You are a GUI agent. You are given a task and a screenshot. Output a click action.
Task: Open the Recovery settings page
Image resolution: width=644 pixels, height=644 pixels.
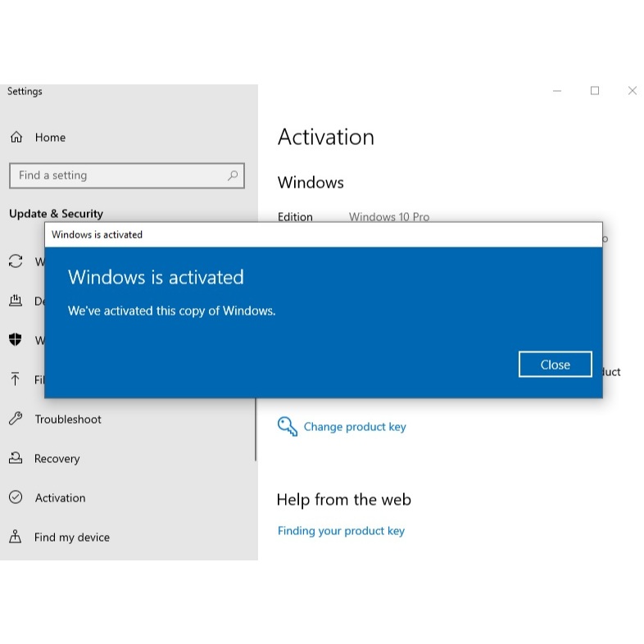[x=57, y=459]
